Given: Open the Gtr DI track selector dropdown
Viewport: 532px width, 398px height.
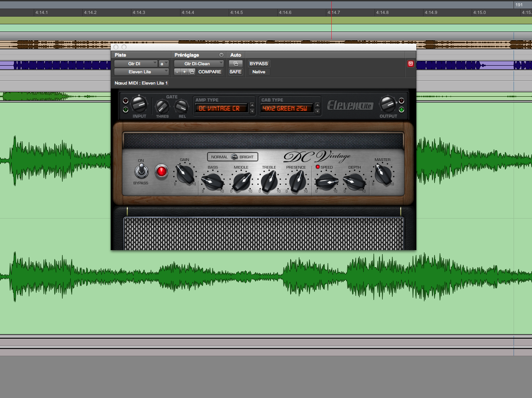Looking at the screenshot, I should point(136,64).
